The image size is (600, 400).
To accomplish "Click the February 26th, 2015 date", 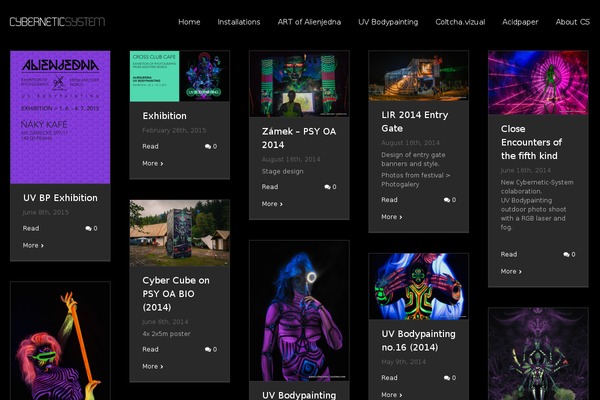I will point(174,131).
